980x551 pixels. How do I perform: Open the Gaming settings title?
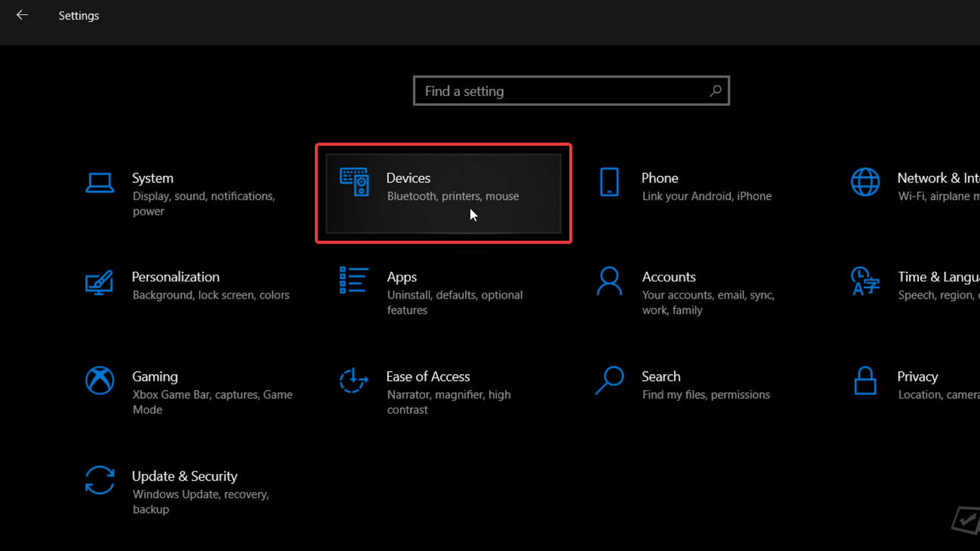(x=155, y=377)
